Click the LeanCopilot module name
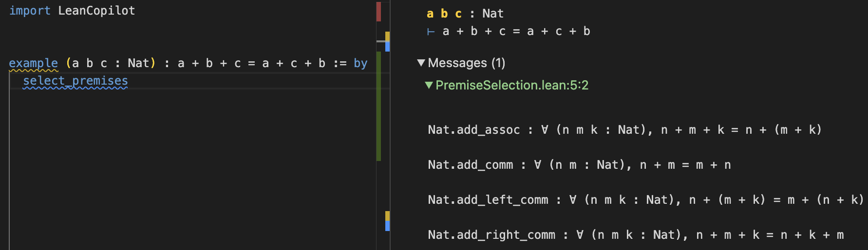Viewport: 868px width, 250px height. coord(96,11)
